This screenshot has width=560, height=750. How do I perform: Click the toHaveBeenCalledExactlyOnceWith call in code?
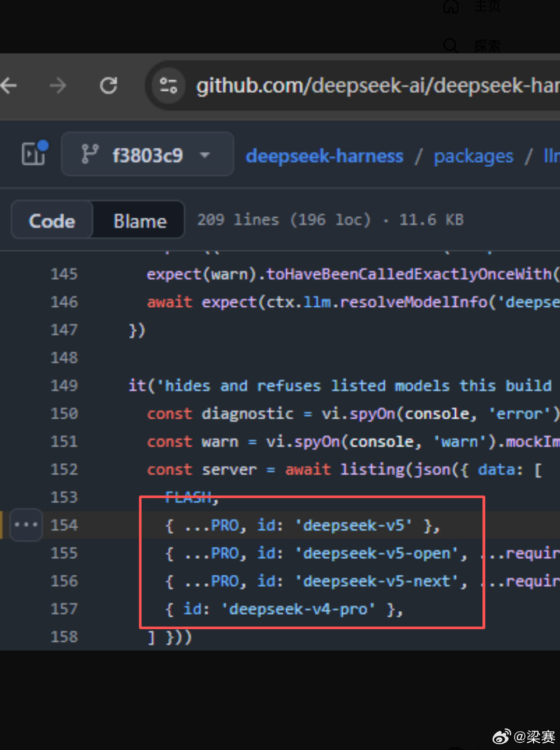click(409, 274)
